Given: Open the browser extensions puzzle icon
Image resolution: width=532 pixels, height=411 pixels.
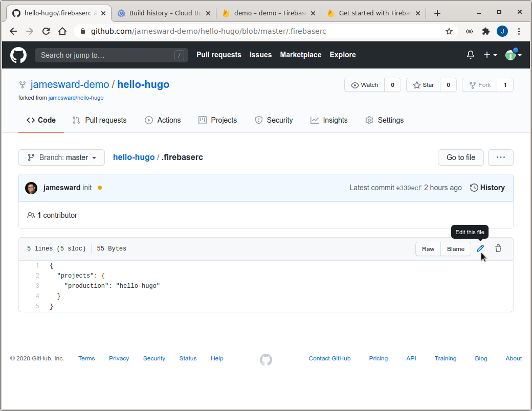Looking at the screenshot, I should (485, 31).
